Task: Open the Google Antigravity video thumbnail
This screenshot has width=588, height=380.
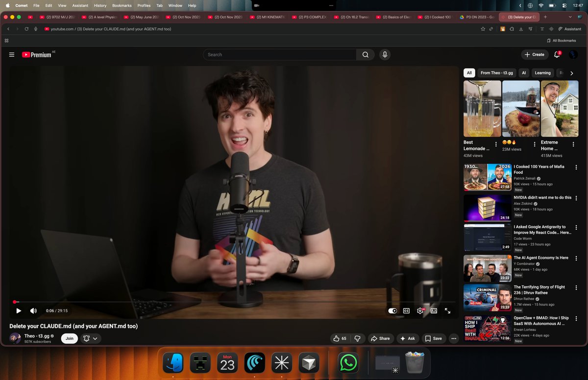Action: point(488,237)
